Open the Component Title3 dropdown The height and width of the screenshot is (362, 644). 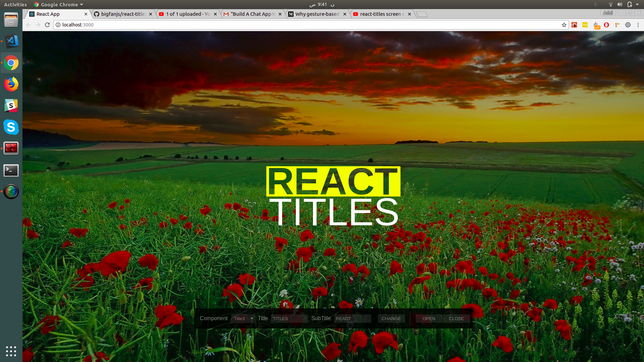tap(243, 318)
